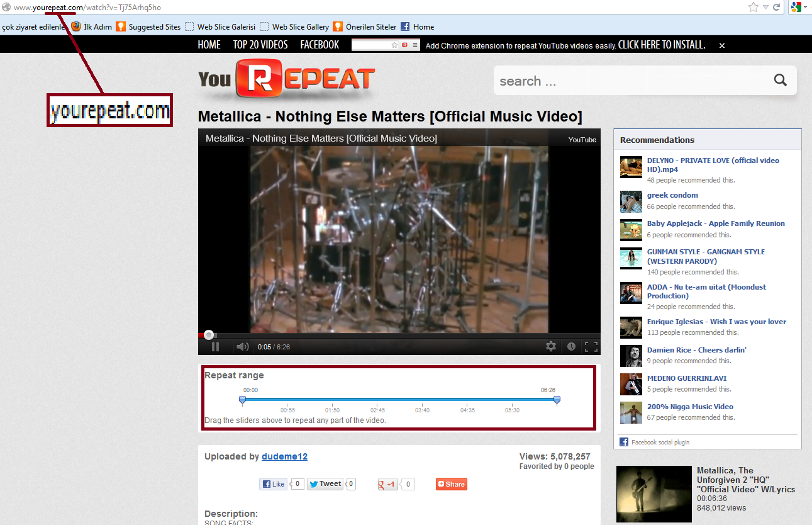
Task: Click the video seek bar scrubber
Action: (209, 335)
